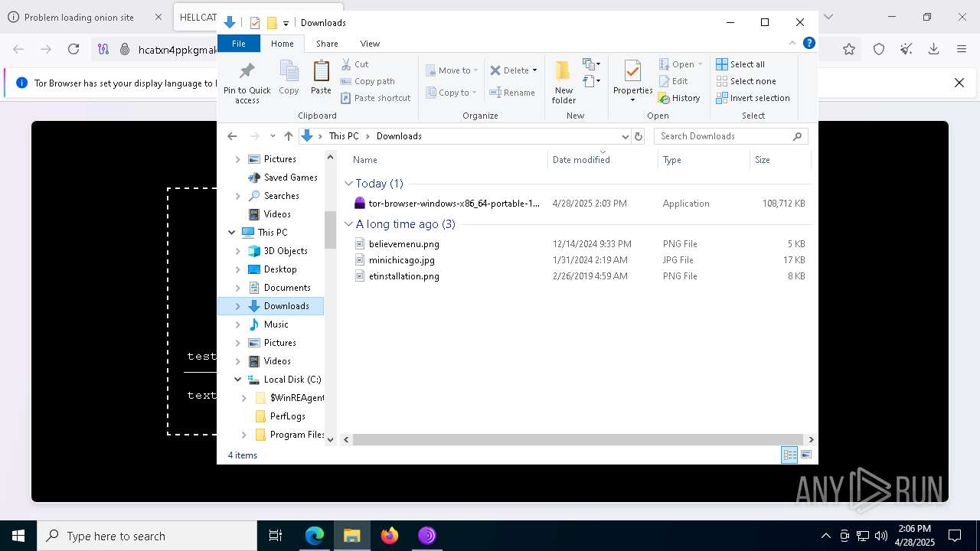The width and height of the screenshot is (980, 551).
Task: Click Cut in Clipboard group
Action: [354, 64]
